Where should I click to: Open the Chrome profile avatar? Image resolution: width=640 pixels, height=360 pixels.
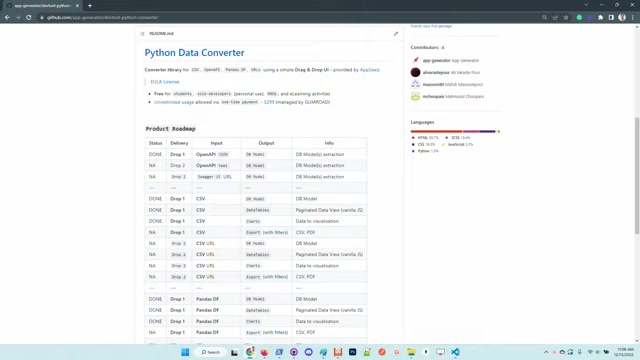tap(622, 17)
